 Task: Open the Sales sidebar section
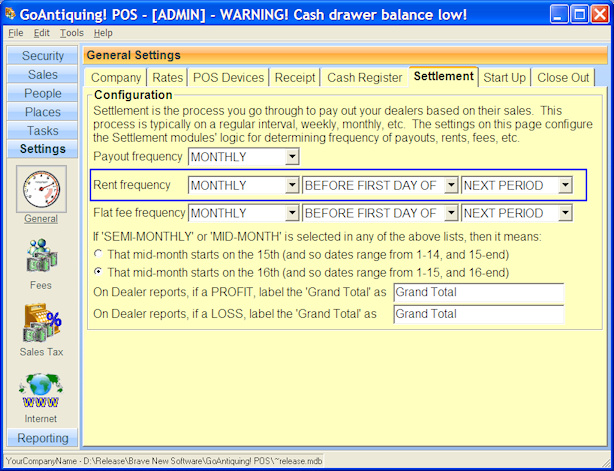pos(42,74)
